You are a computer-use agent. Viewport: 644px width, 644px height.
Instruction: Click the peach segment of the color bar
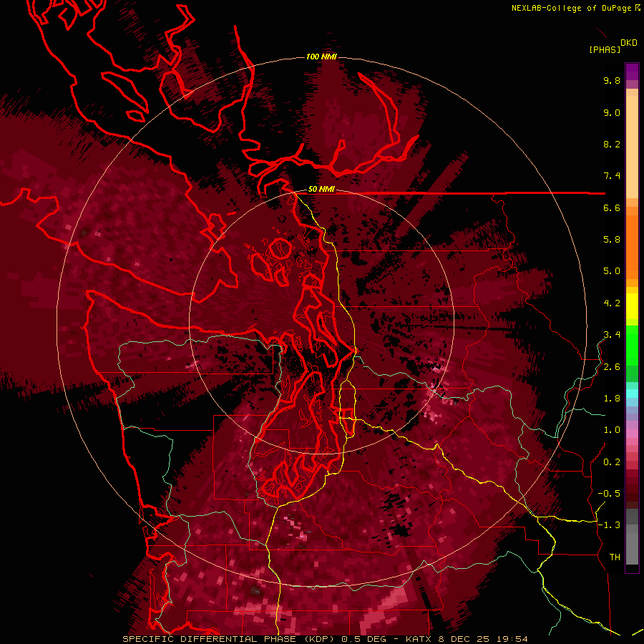click(x=632, y=144)
